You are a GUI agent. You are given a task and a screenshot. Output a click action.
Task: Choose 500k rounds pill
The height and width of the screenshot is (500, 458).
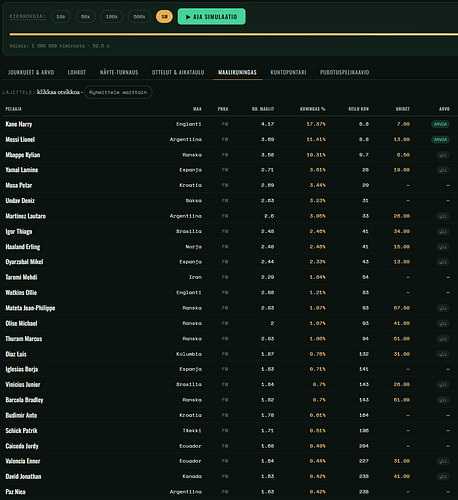click(x=139, y=17)
